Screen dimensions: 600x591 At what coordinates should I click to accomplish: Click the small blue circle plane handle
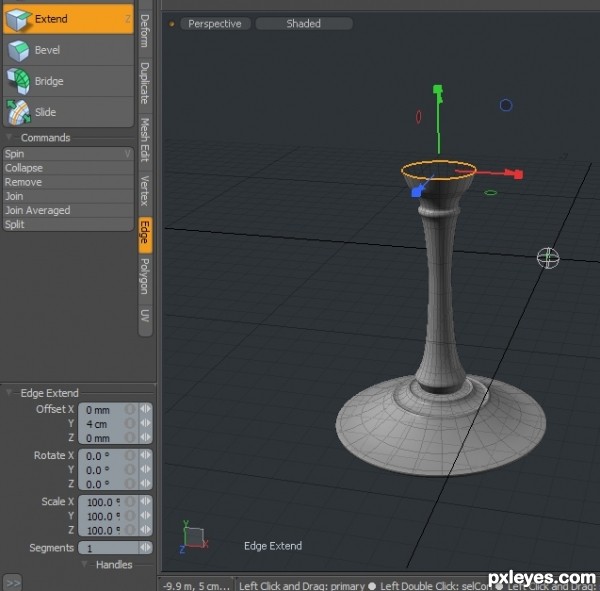(506, 105)
